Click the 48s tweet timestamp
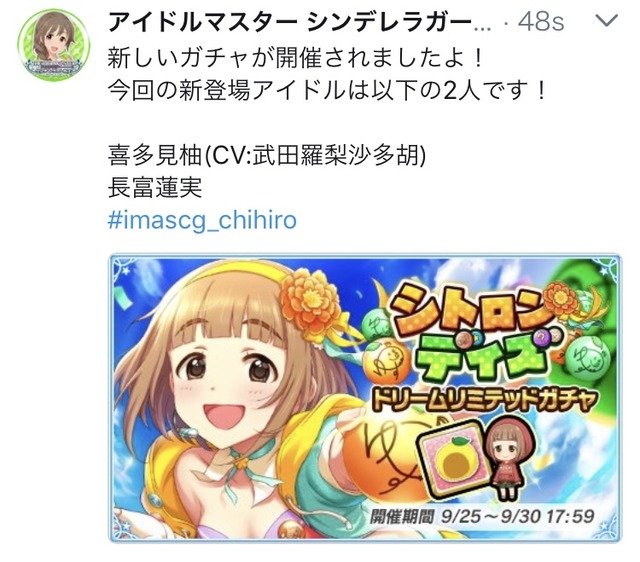Image resolution: width=640 pixels, height=562 pixels. tap(541, 22)
